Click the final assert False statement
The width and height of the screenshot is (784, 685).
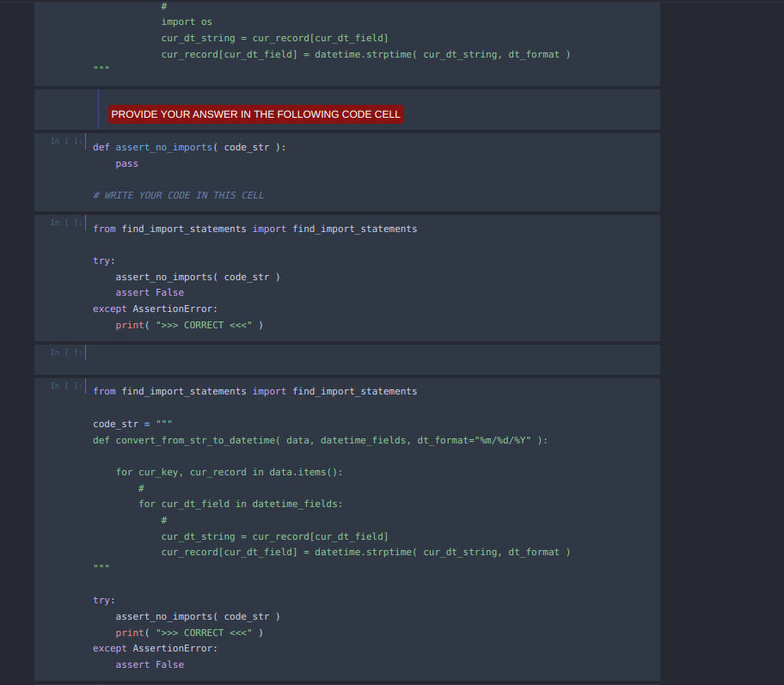click(x=151, y=664)
